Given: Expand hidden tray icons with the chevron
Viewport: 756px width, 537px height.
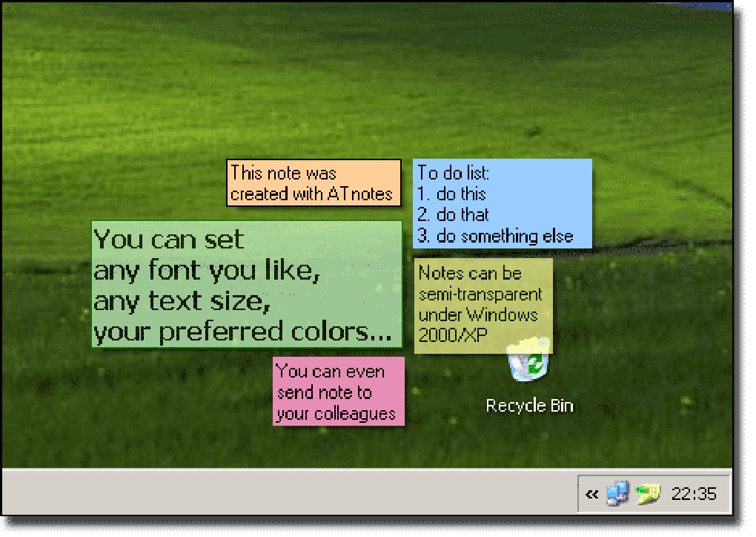Looking at the screenshot, I should [x=591, y=494].
